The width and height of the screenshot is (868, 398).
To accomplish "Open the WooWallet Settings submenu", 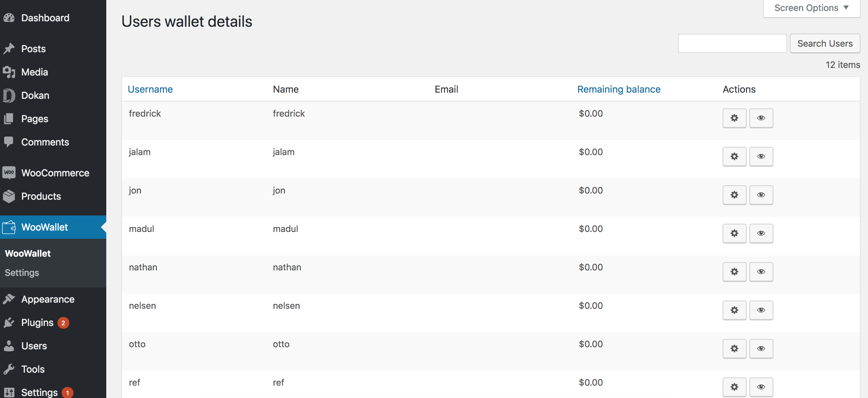I will coord(22,272).
